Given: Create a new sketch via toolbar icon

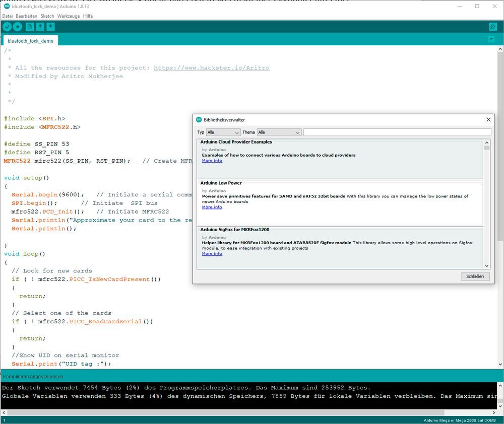Looking at the screenshot, I should pyautogui.click(x=30, y=27).
